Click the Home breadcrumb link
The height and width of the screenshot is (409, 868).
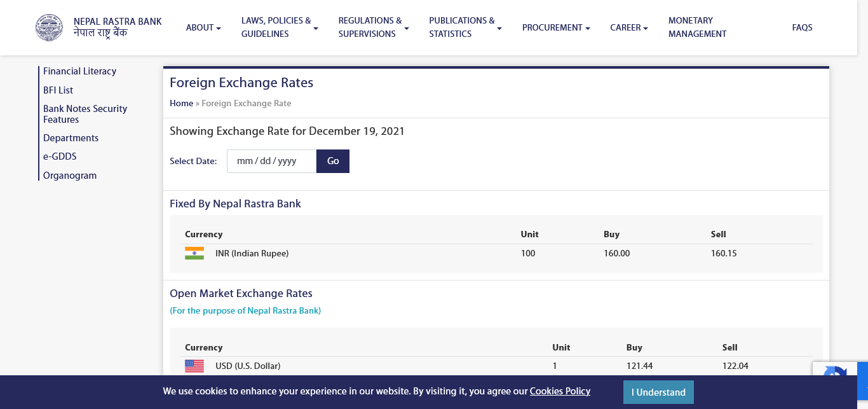click(x=181, y=103)
